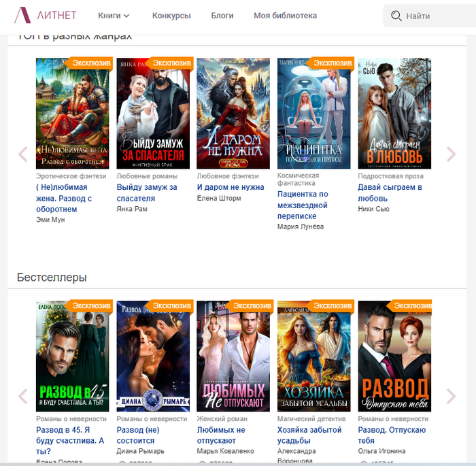Open title link И даром не нужна
This screenshot has height=466, width=476.
pyautogui.click(x=231, y=187)
